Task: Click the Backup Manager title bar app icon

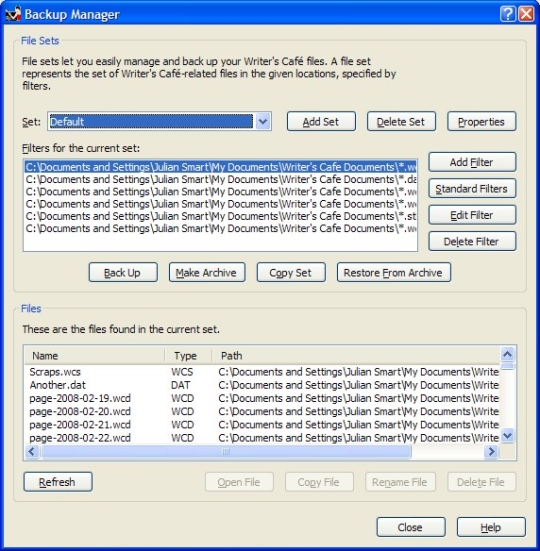Action: coord(13,14)
